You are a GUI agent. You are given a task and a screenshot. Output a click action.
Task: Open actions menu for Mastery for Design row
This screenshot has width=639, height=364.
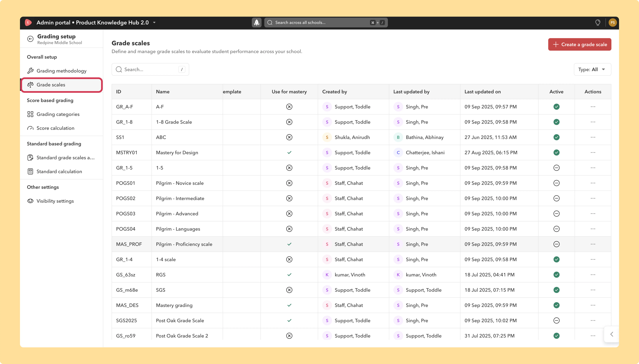(x=593, y=152)
